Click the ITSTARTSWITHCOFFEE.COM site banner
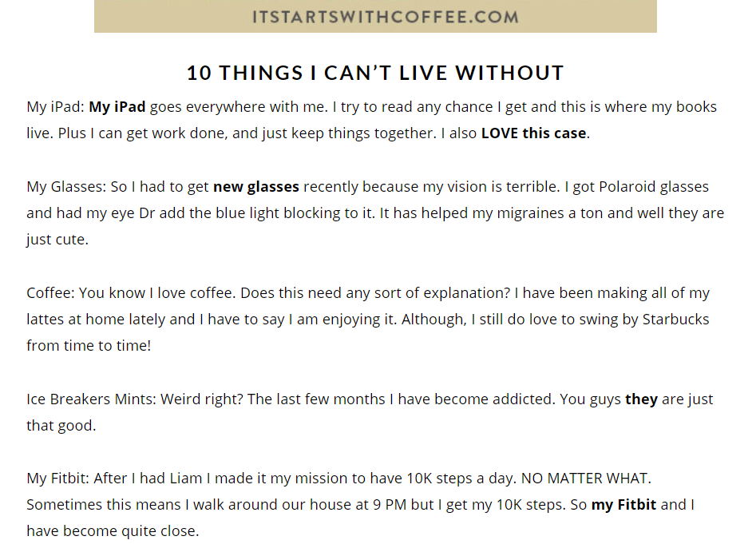The image size is (756, 560). [375, 16]
